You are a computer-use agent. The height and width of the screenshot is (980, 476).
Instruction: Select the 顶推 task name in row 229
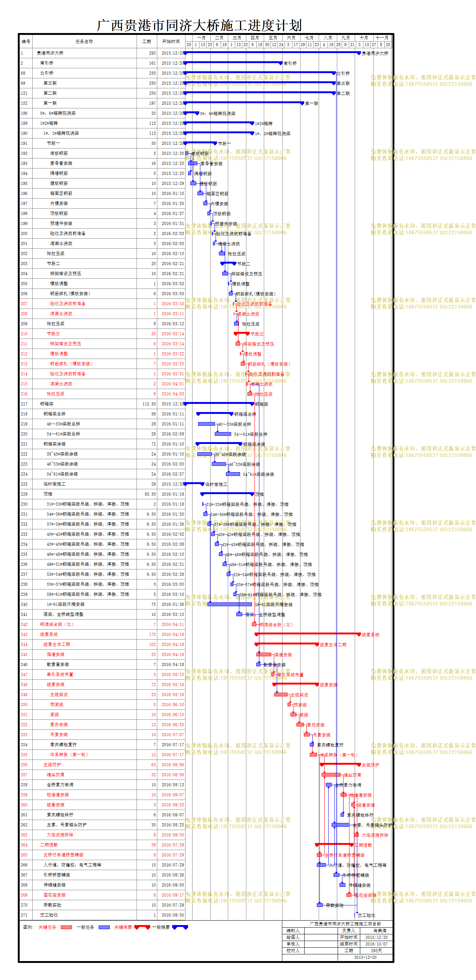48,494
